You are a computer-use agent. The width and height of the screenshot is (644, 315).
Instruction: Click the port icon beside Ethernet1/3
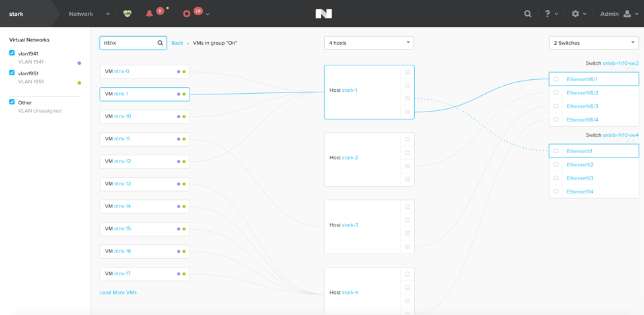[x=555, y=178]
